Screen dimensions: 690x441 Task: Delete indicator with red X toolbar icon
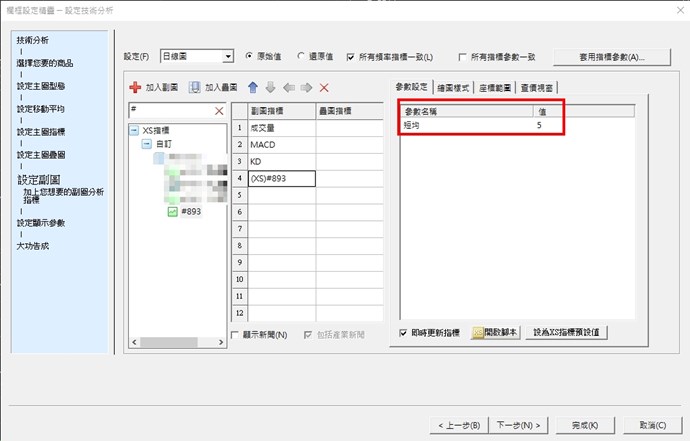tap(324, 88)
